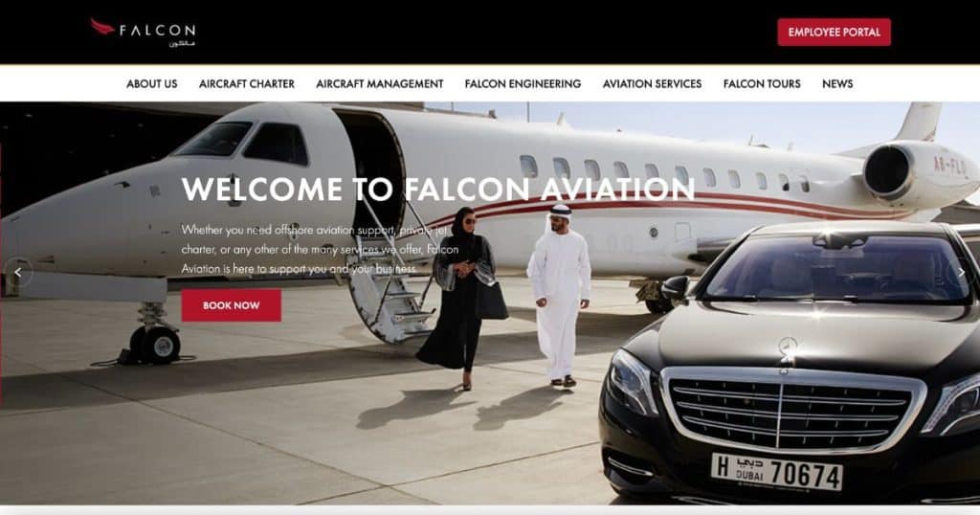Click the Dubai license plate in banner
Image resolution: width=980 pixels, height=515 pixels.
[x=776, y=473]
